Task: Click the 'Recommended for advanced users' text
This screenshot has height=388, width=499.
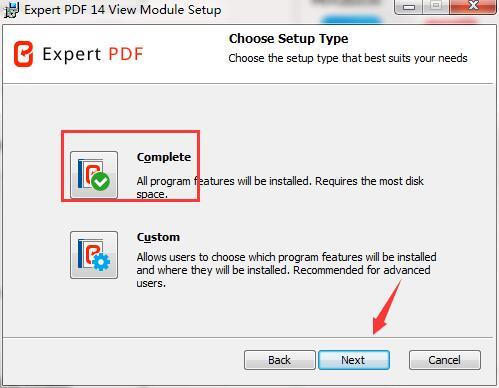Action: [283, 276]
